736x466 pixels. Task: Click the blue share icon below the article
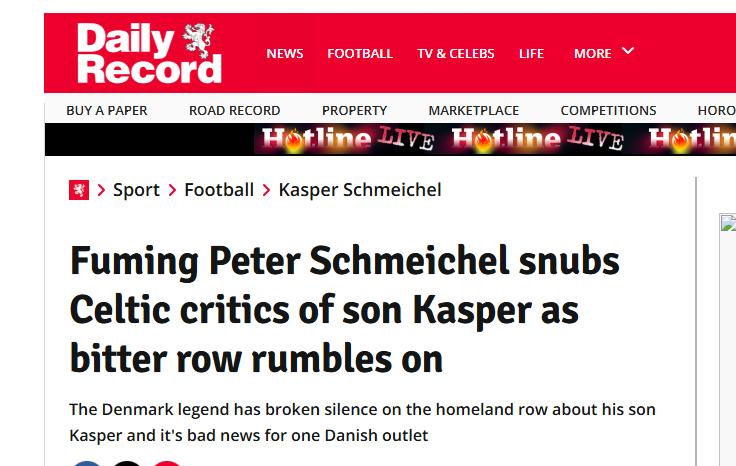(87, 463)
